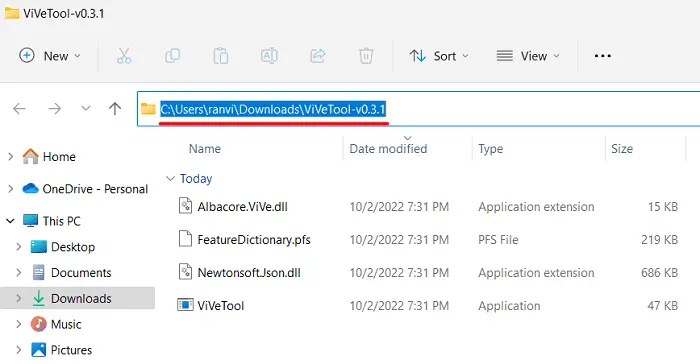The width and height of the screenshot is (700, 364).
Task: Select OneDrive - Personal in sidebar
Action: (95, 189)
